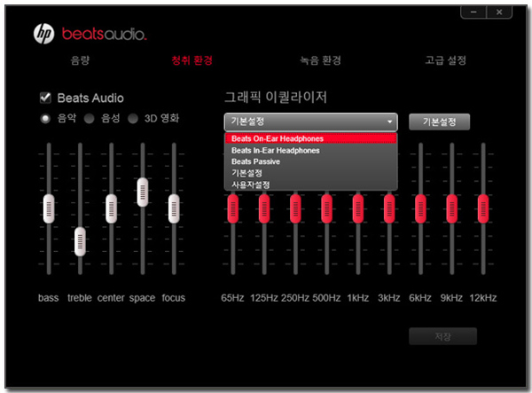
Task: Choose Beats In-Ear Headphones preset
Action: coord(311,150)
